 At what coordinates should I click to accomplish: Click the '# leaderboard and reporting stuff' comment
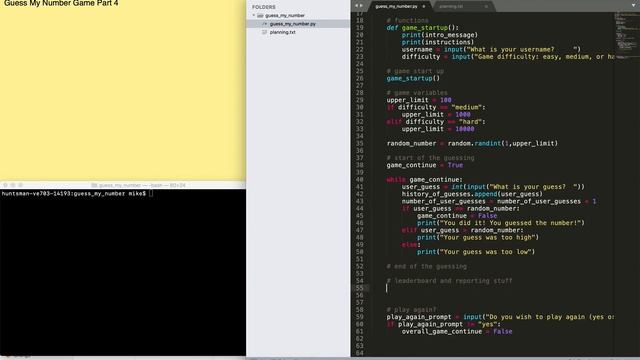point(449,281)
